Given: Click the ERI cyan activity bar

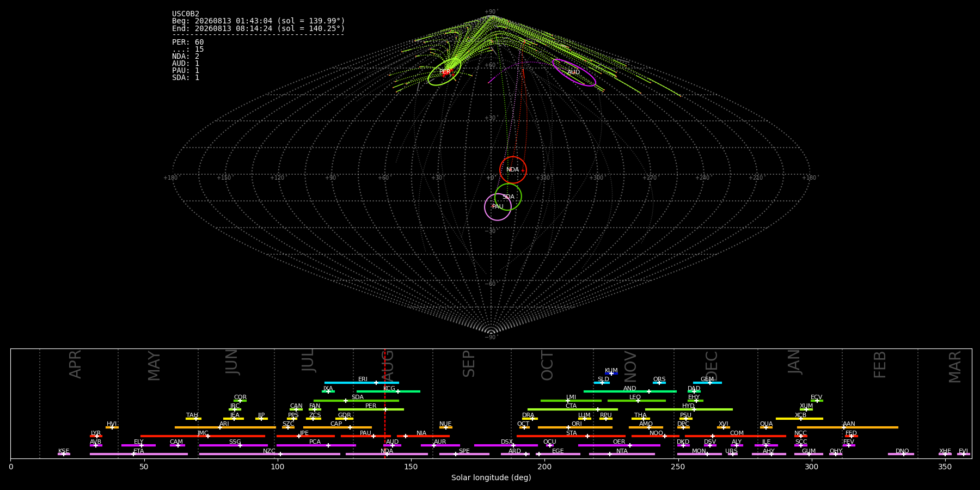Looking at the screenshot, I should click(x=362, y=383).
